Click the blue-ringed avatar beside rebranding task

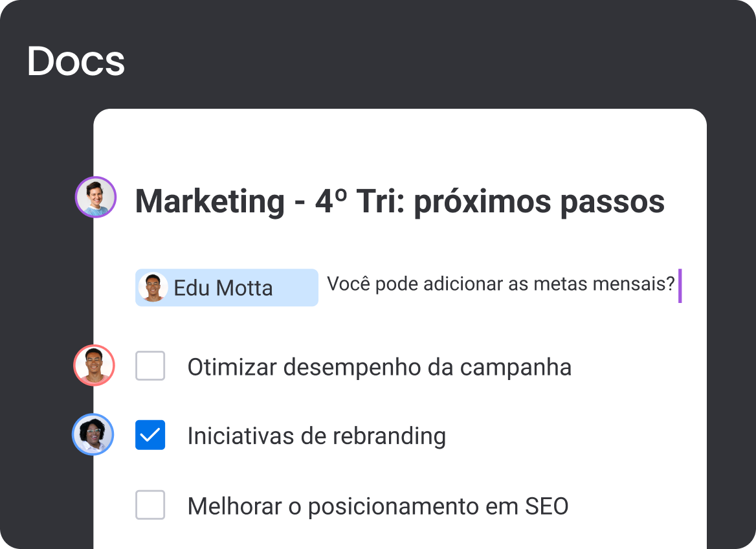(x=93, y=434)
